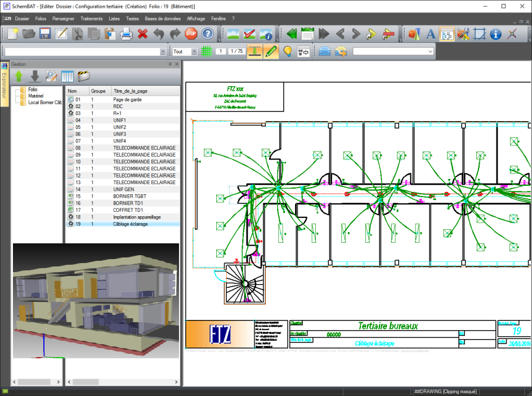Select folio 18 Implantation appareillage row
This screenshot has height=396, width=532.
tap(123, 217)
